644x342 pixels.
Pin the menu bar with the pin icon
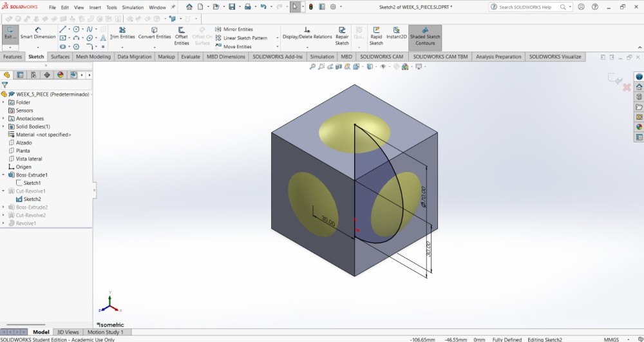click(173, 7)
